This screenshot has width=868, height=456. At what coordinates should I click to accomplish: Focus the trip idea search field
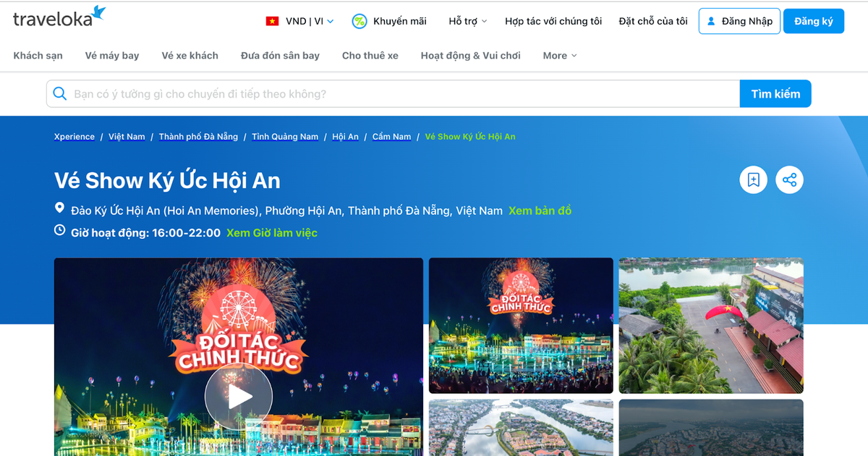coord(393,93)
